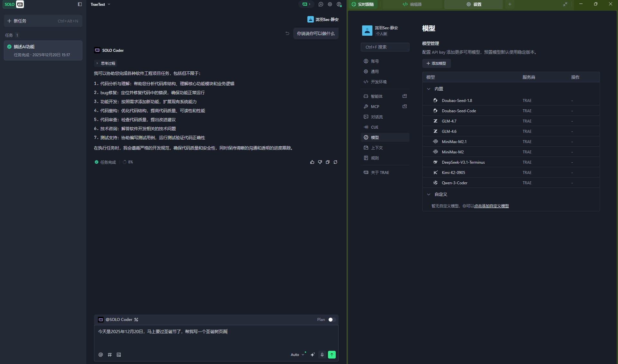Viewport: 618px width, 364px height.
Task: Click the SOLO mode logo icon
Action: point(20,4)
